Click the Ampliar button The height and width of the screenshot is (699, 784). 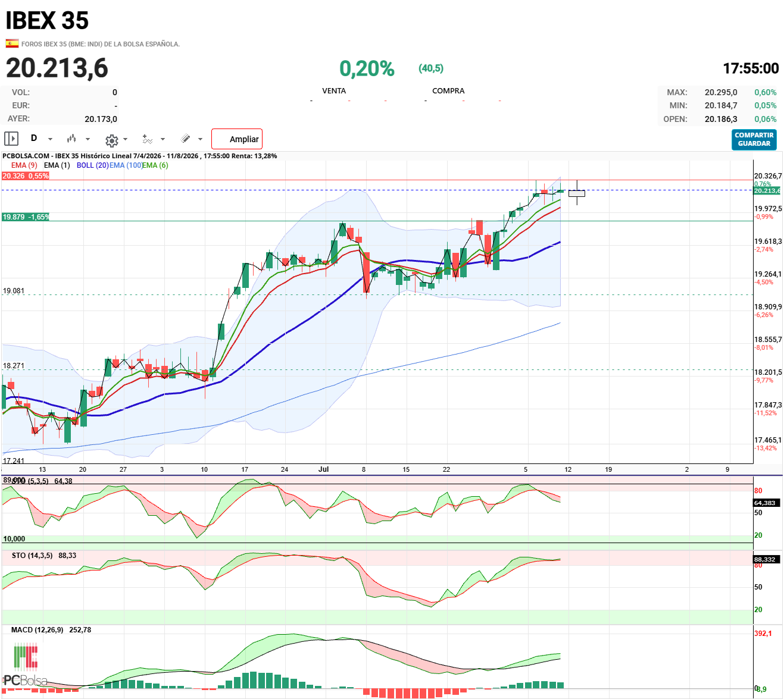pos(237,139)
